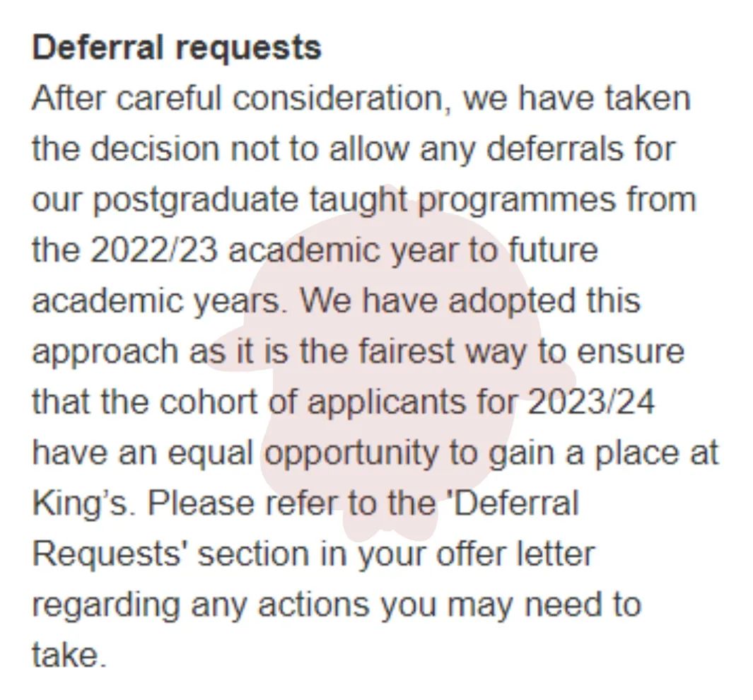Select the word "postgraduate"
Image resolution: width=753 pixels, height=700 pixels.
(x=196, y=200)
